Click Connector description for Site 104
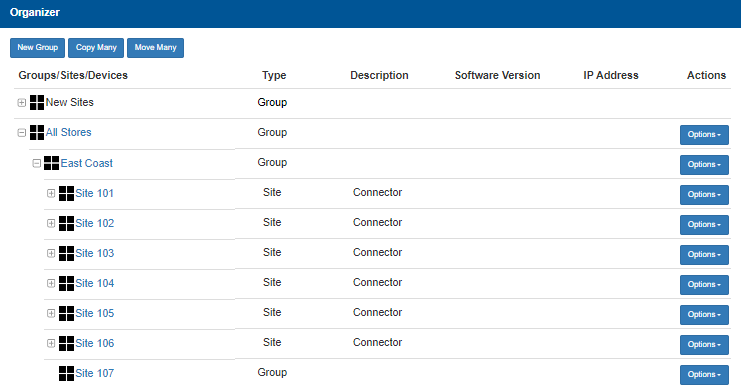Screen dimensions: 741x388 377,282
